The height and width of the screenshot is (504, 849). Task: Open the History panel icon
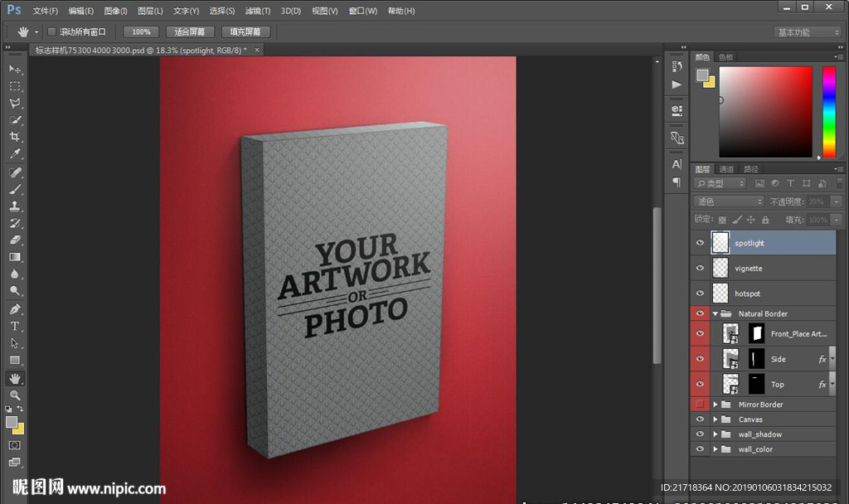click(677, 66)
